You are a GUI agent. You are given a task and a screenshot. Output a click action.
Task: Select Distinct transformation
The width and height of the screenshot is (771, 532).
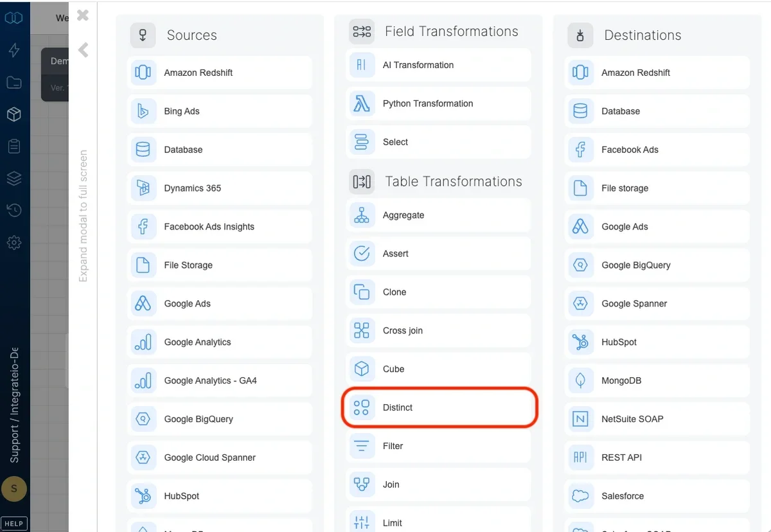(439, 408)
